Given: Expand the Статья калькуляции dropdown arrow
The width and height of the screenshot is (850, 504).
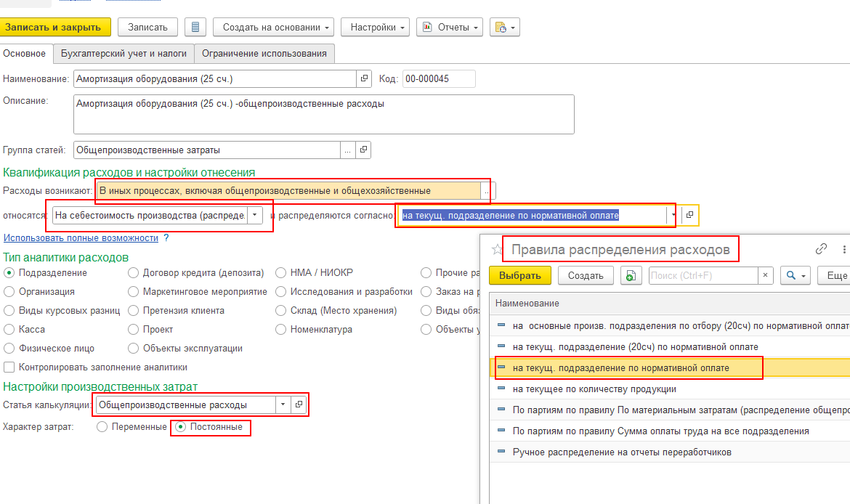Looking at the screenshot, I should tap(283, 405).
